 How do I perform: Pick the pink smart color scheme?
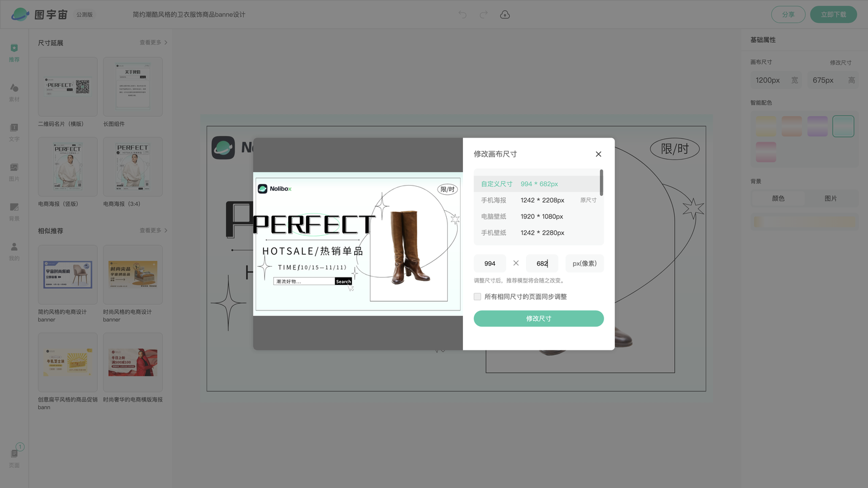(766, 151)
